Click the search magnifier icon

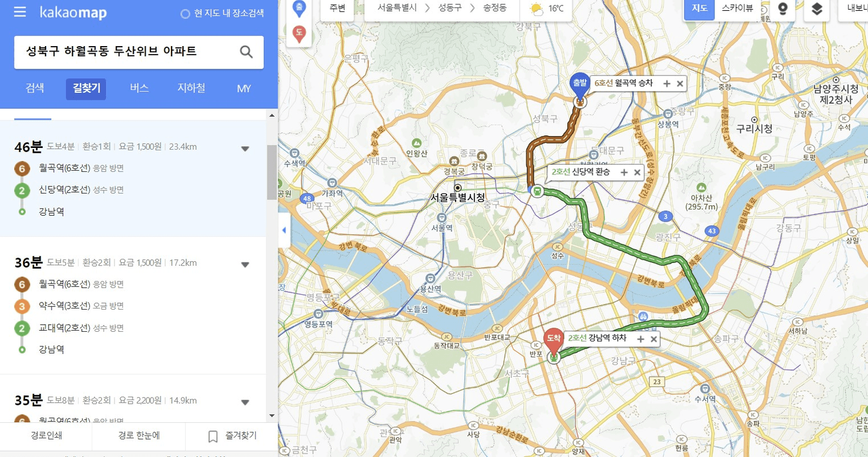point(246,52)
